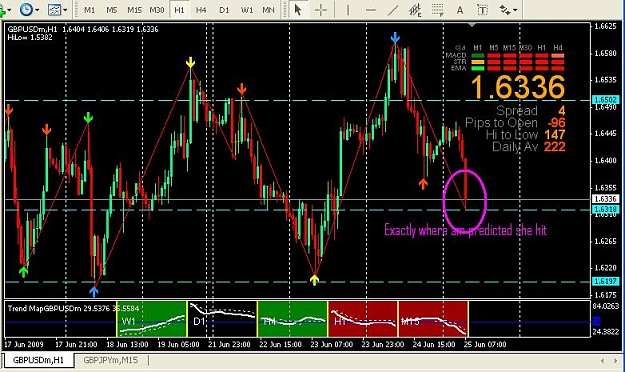625x372 pixels.
Task: Click the GBPUSDm,H1 chart title text
Action: click(33, 29)
